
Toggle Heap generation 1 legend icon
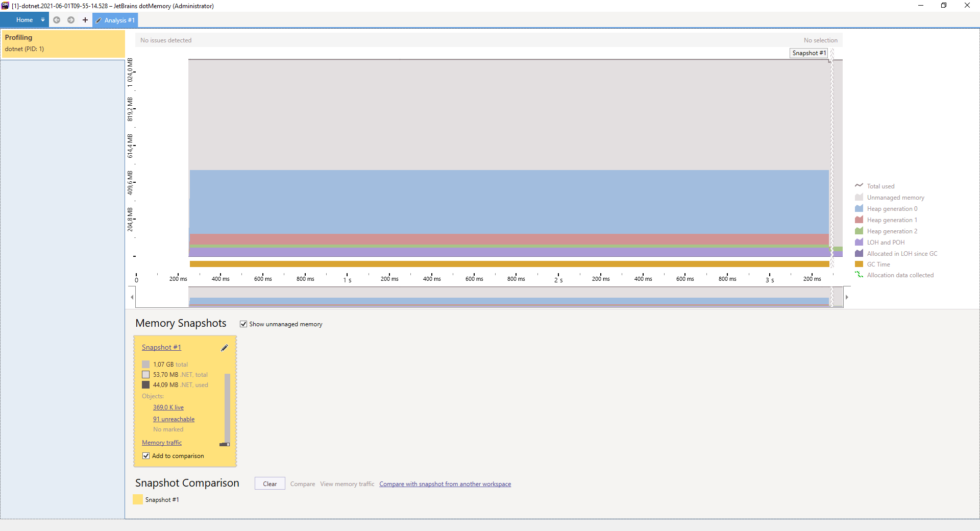click(859, 220)
